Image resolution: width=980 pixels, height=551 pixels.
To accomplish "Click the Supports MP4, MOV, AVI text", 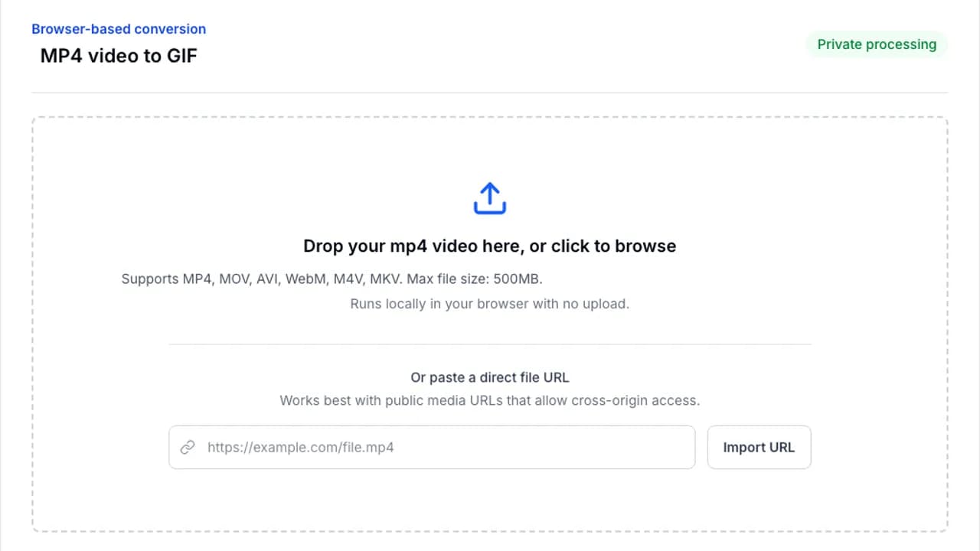I will pos(332,279).
